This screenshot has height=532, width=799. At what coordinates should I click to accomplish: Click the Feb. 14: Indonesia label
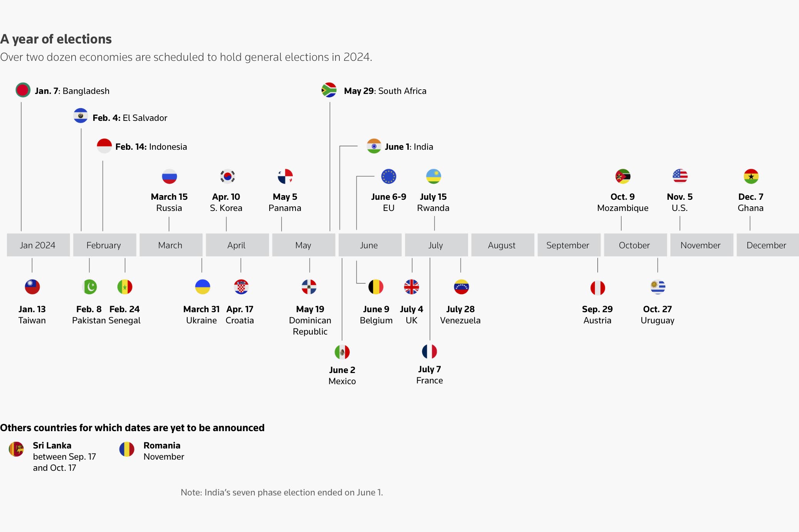coord(151,147)
